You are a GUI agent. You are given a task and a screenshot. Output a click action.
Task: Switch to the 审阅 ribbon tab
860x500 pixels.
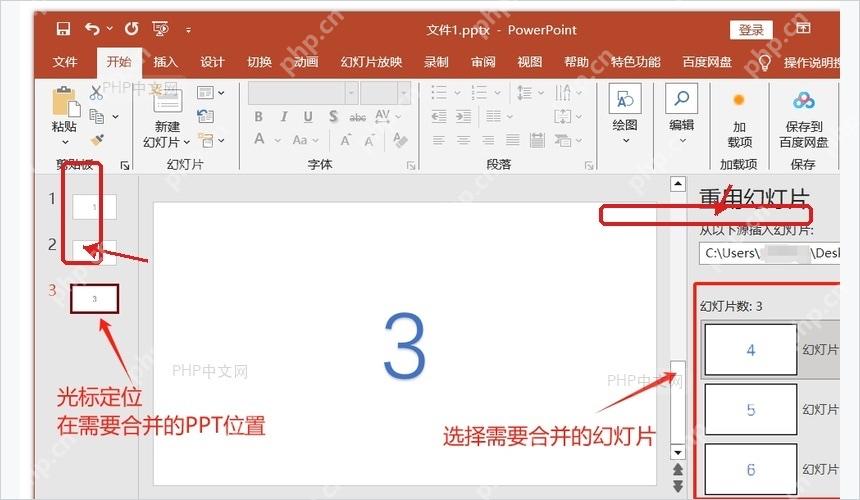coord(483,62)
